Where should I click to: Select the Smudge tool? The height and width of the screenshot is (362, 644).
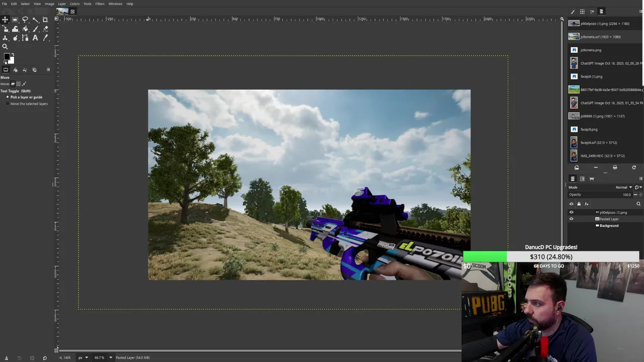[x=15, y=38]
